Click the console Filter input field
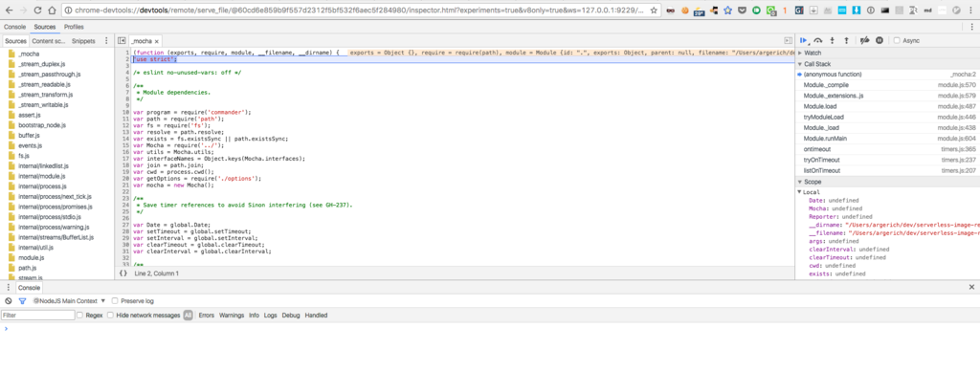This screenshot has height=371, width=980. 38,316
